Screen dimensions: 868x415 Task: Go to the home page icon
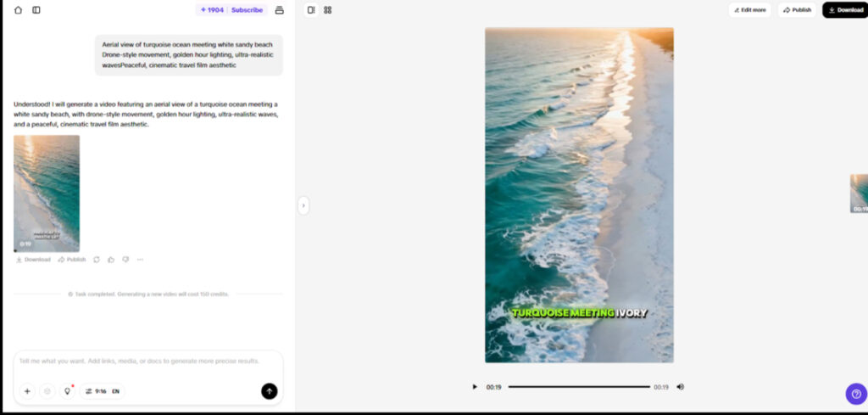point(18,10)
